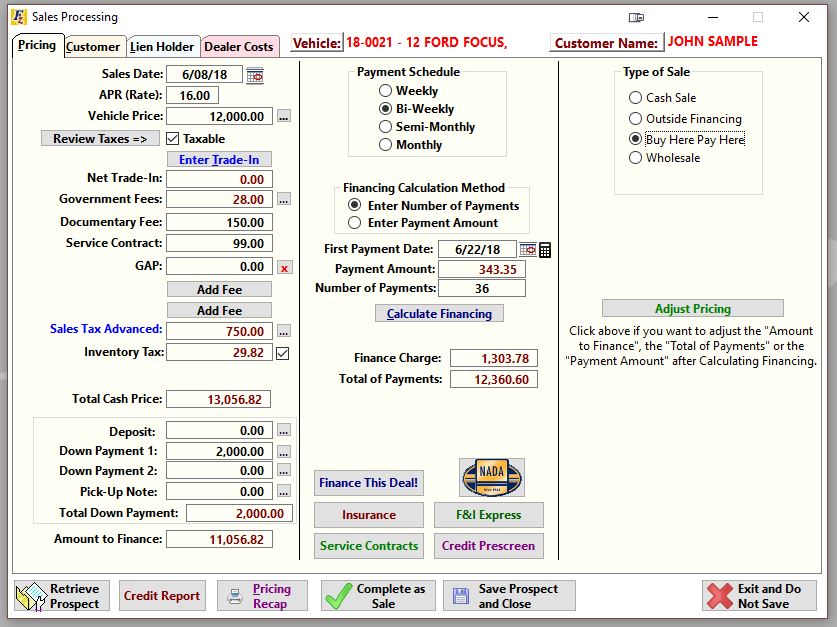837x627 pixels.
Task: Click inside the Payment Amount field
Action: (480, 269)
